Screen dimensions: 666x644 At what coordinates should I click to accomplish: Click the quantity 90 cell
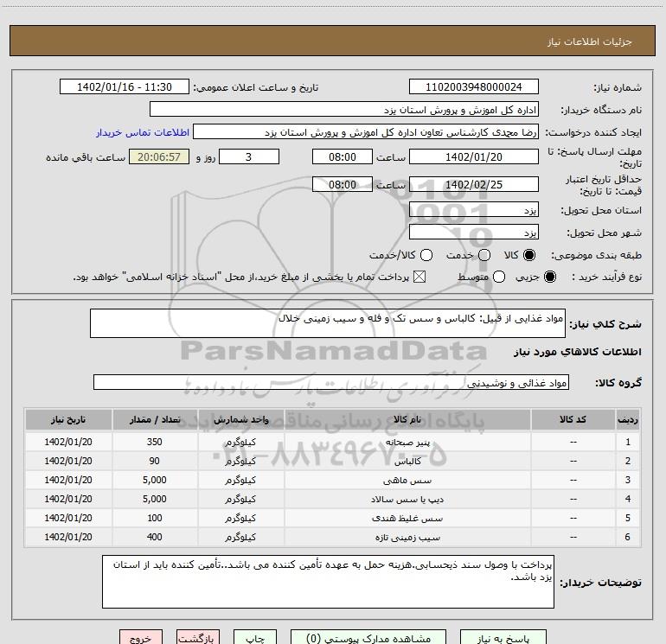(x=155, y=461)
